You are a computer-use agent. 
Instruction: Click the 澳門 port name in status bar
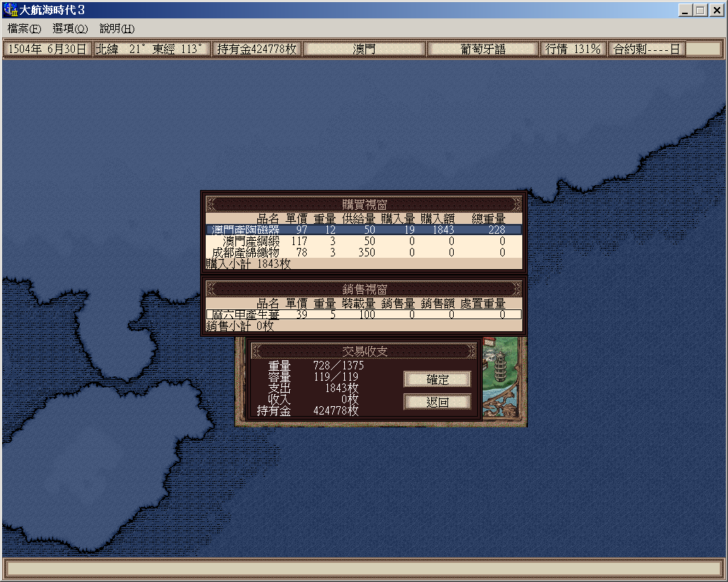click(x=364, y=49)
